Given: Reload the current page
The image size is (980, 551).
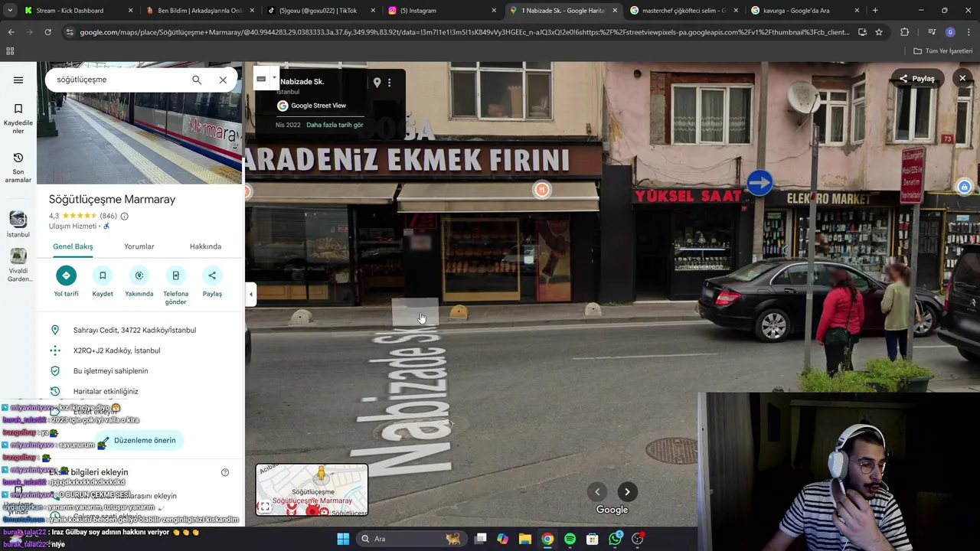Looking at the screenshot, I should pos(47,32).
